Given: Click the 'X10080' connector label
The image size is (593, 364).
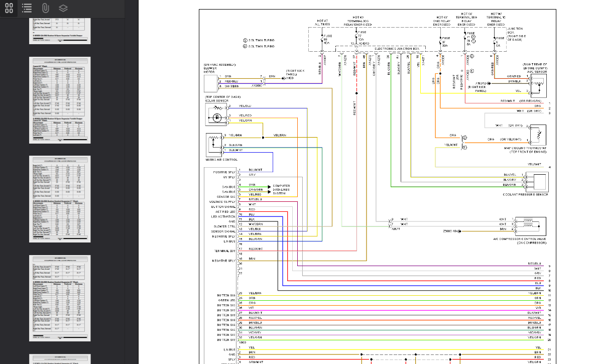Looking at the screenshot, I should [x=257, y=86].
